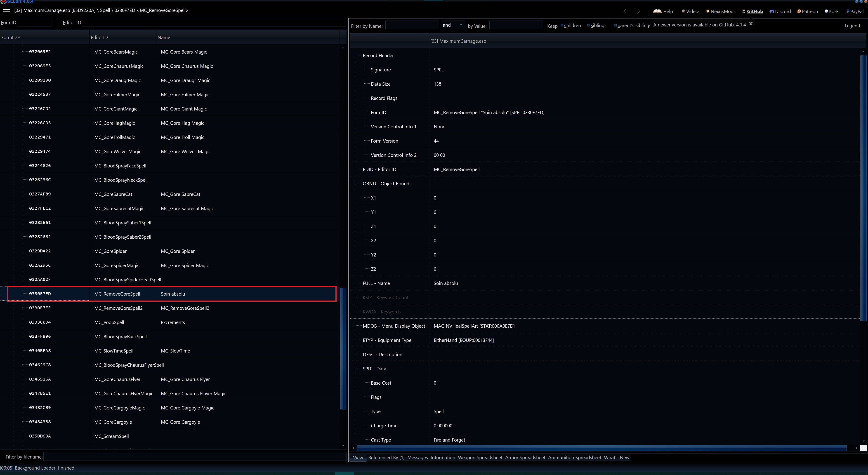Viewport: 868px width, 475px height.
Task: Dismiss the newer version notification
Action: [751, 24]
